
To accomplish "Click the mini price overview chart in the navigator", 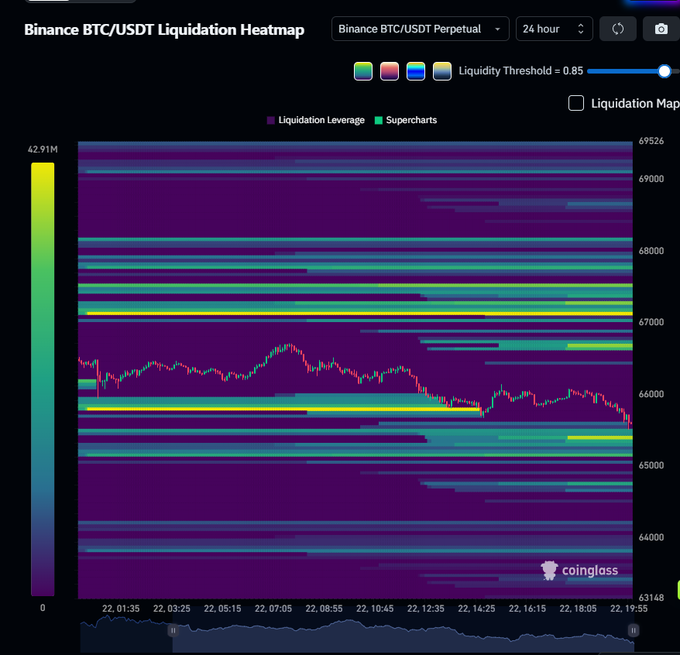I will [356, 633].
